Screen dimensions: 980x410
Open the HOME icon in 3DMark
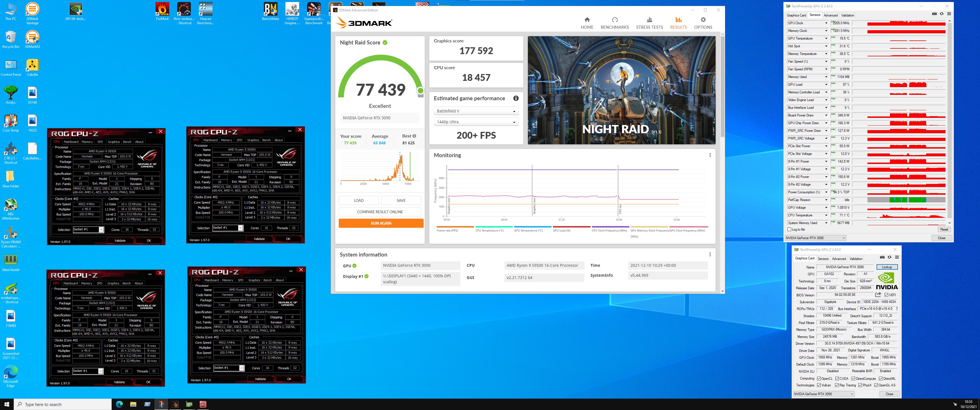587,20
